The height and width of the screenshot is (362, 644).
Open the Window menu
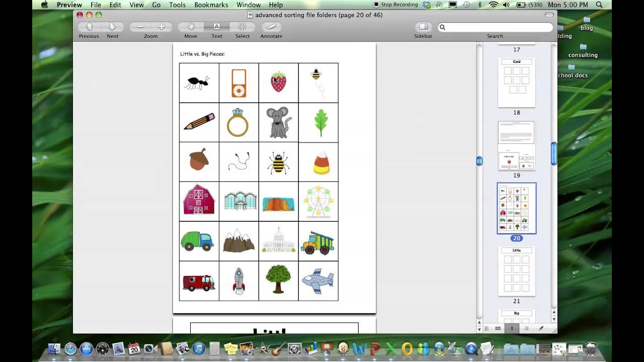tap(249, 5)
